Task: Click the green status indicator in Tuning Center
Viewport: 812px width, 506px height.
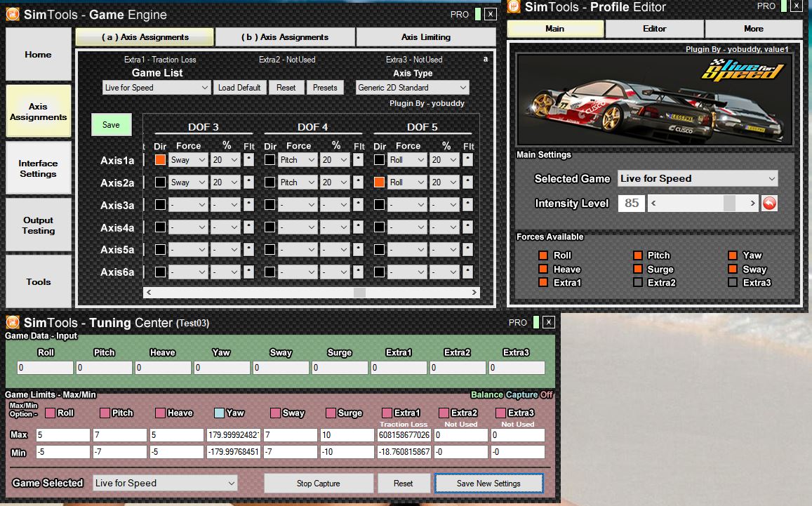Action: click(536, 322)
